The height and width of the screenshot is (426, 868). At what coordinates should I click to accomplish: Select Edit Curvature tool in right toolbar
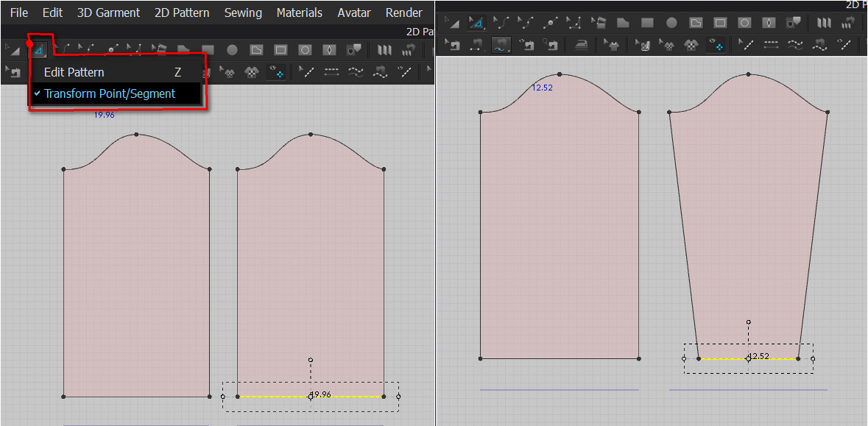pos(501,24)
